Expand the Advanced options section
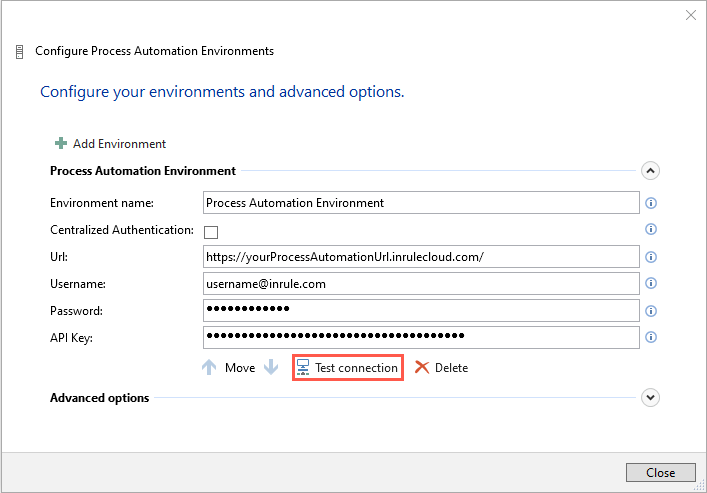 [x=650, y=398]
